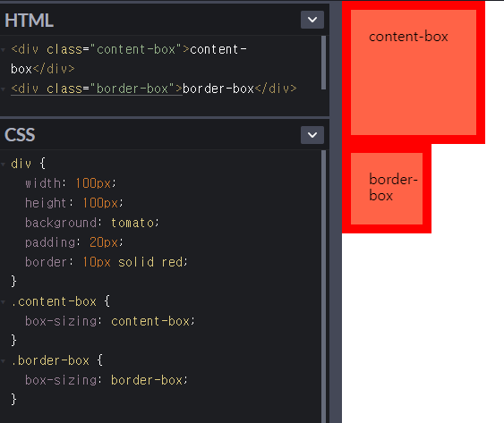This screenshot has width=504, height=423.
Task: Click the content-box preview square
Action: [x=414, y=72]
